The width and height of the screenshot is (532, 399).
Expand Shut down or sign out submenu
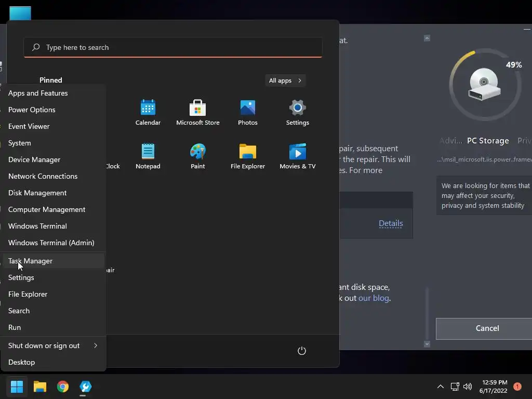point(54,345)
